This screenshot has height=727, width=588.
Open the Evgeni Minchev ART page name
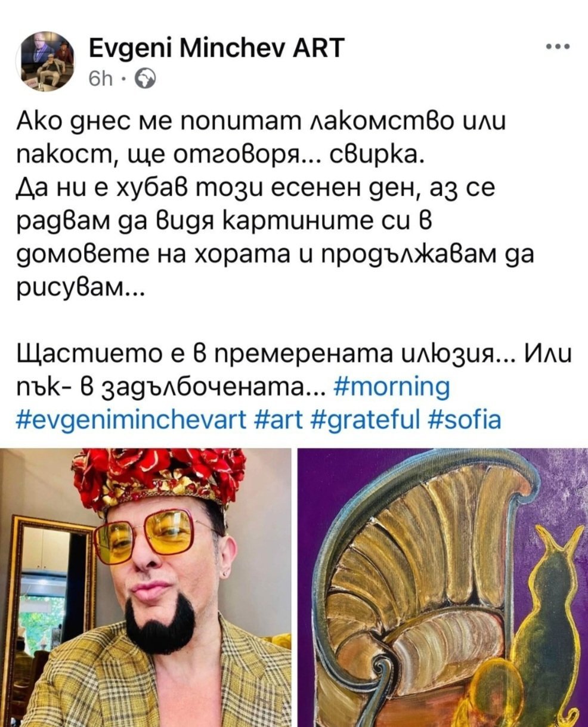215,48
